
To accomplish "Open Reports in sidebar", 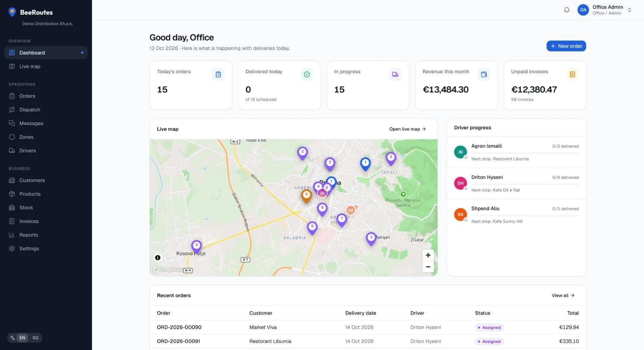I will (46, 235).
